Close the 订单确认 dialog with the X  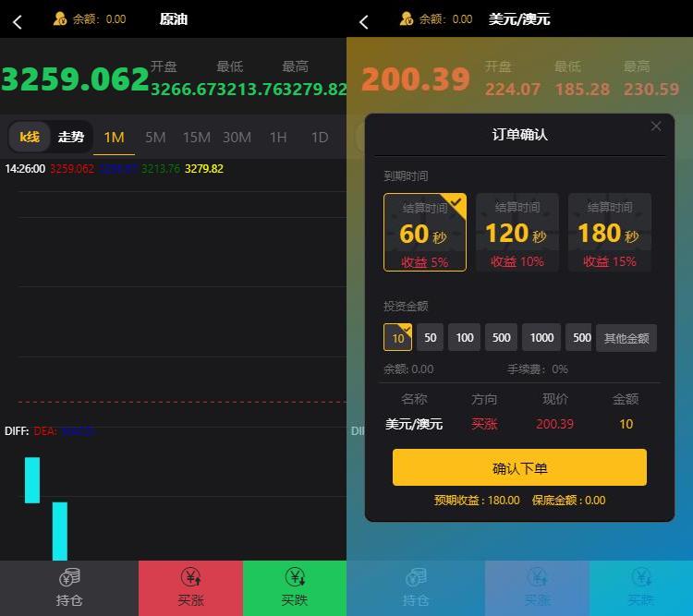[656, 127]
